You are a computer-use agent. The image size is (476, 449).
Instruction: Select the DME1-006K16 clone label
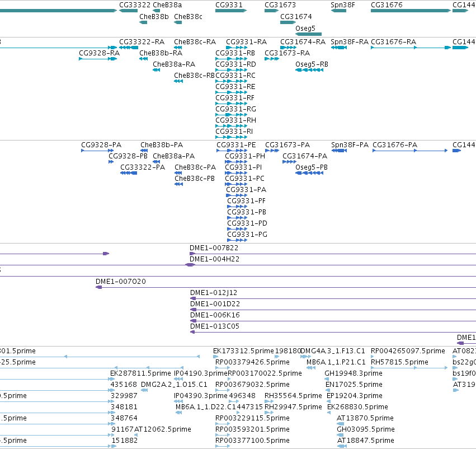[x=215, y=315]
